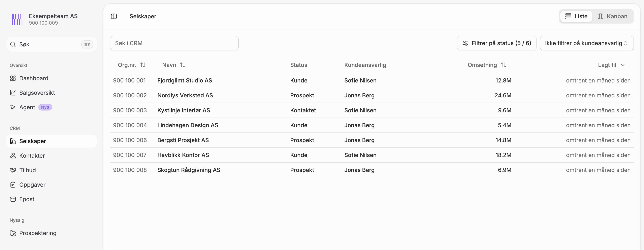The height and width of the screenshot is (250, 644).
Task: Open Ikke filtrer på kundeansvarlig dropdown
Action: click(x=586, y=43)
